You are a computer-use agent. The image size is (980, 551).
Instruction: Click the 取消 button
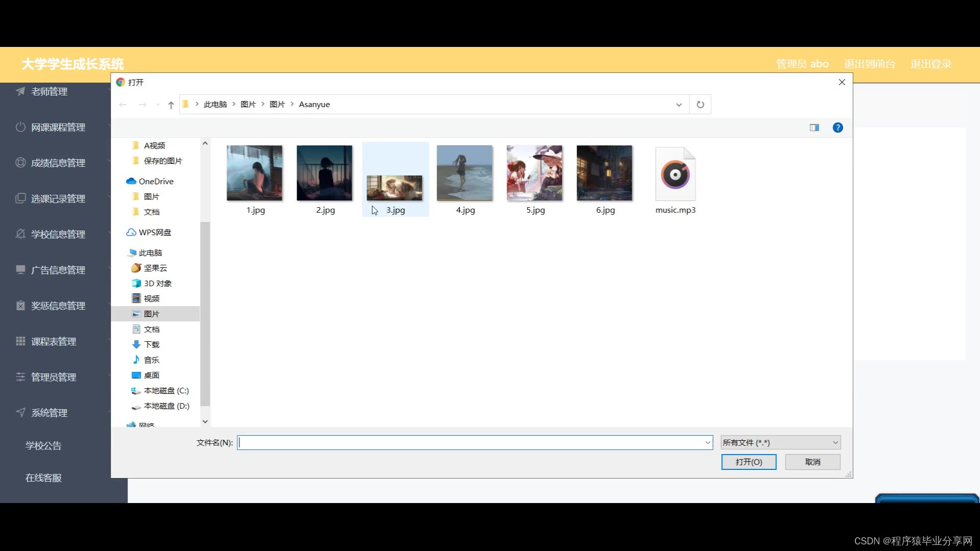[813, 462]
